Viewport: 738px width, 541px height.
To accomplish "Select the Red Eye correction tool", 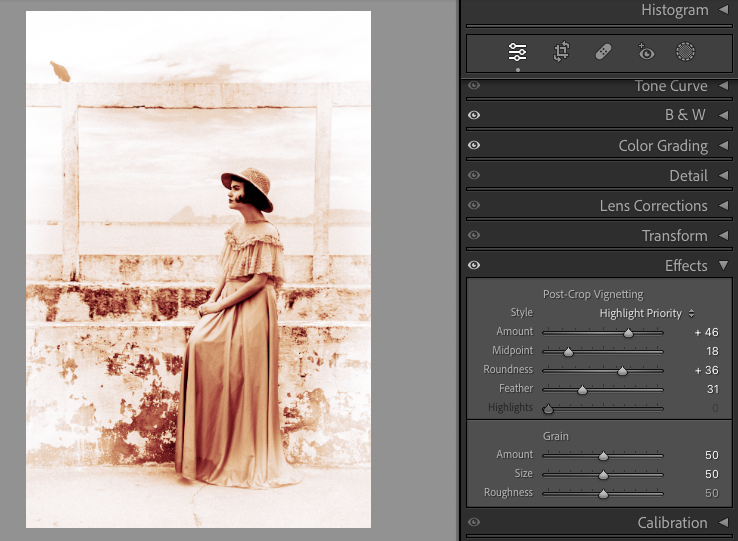I will 645,52.
